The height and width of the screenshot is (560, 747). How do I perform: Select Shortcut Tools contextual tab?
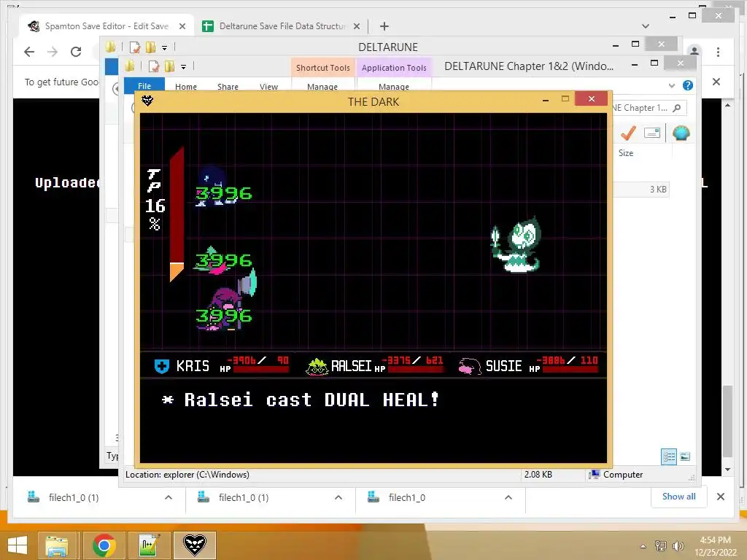click(323, 68)
